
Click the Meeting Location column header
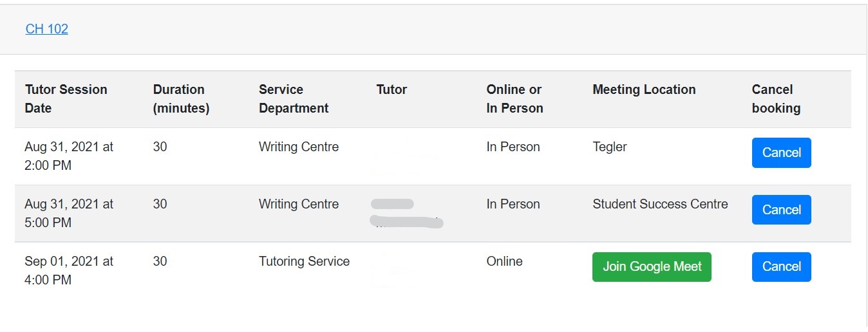pos(644,89)
